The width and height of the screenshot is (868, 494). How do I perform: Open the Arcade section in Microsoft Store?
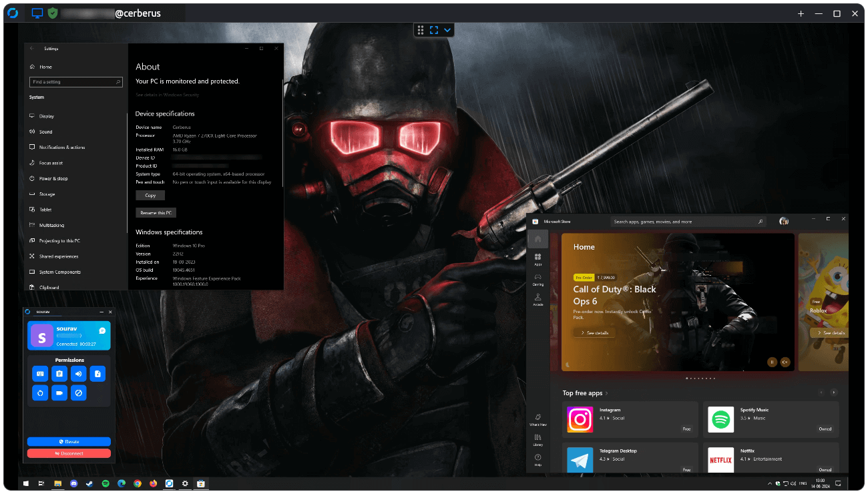[538, 299]
